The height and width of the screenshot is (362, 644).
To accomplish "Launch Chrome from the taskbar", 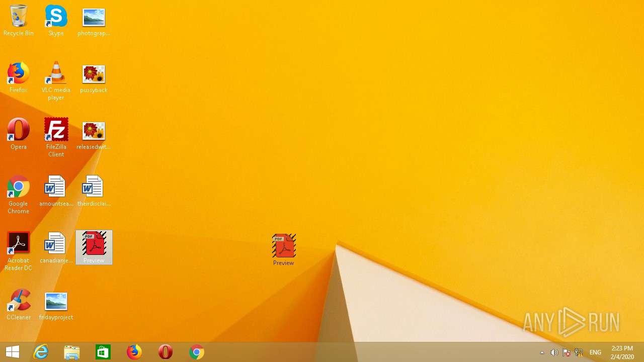I will click(197, 352).
